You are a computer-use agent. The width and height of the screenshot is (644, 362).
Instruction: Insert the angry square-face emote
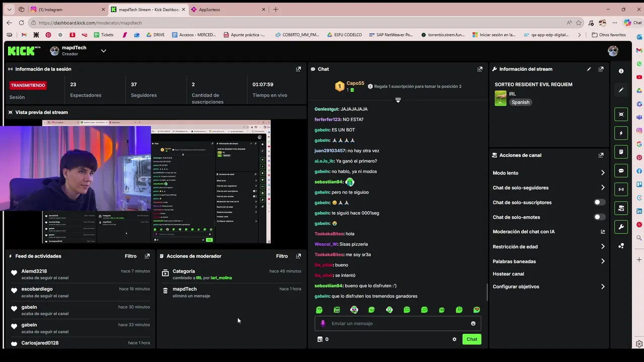337,310
